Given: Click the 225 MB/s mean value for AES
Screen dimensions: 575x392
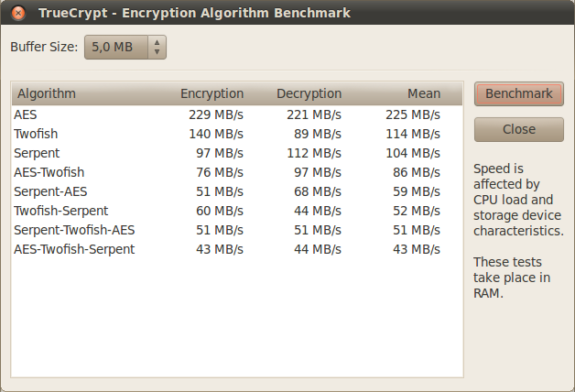Looking at the screenshot, I should (413, 114).
